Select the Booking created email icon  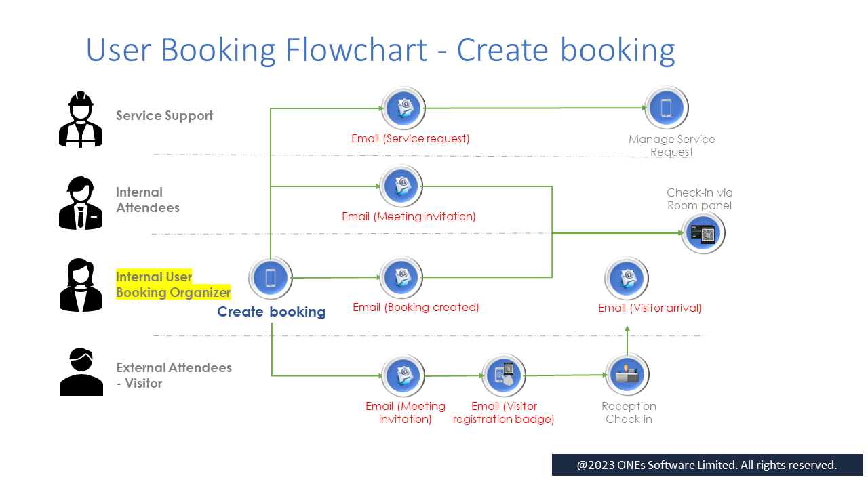pyautogui.click(x=403, y=277)
